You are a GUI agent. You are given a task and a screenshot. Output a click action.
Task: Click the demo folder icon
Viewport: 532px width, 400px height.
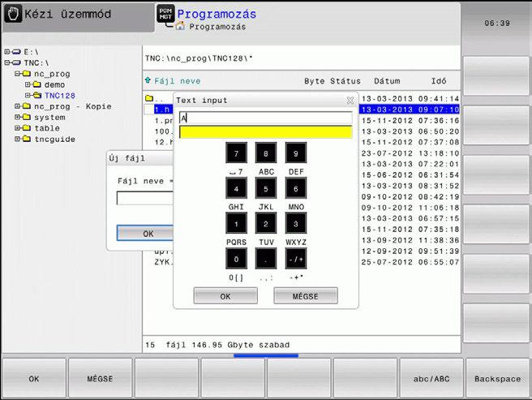pyautogui.click(x=36, y=84)
